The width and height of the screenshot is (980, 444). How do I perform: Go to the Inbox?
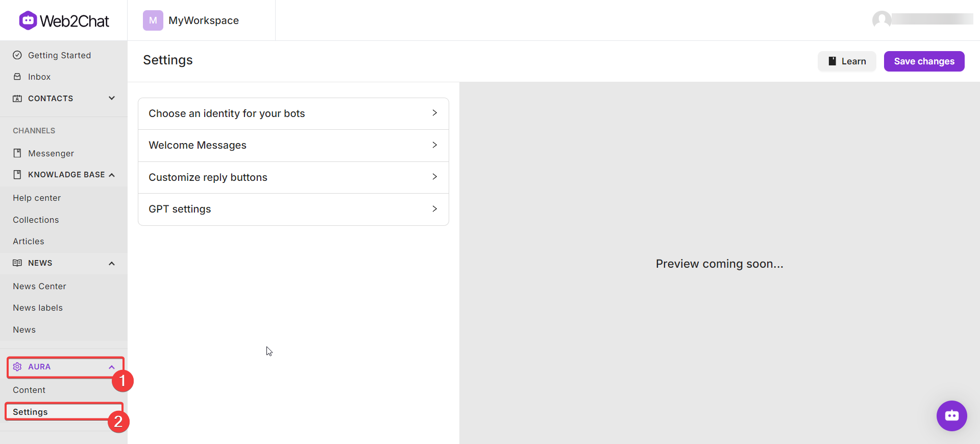tap(39, 77)
